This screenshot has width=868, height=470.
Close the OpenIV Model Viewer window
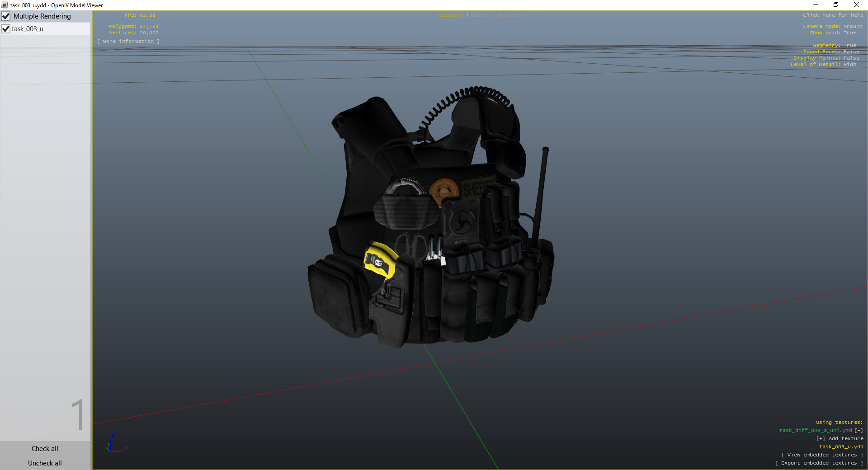point(857,5)
